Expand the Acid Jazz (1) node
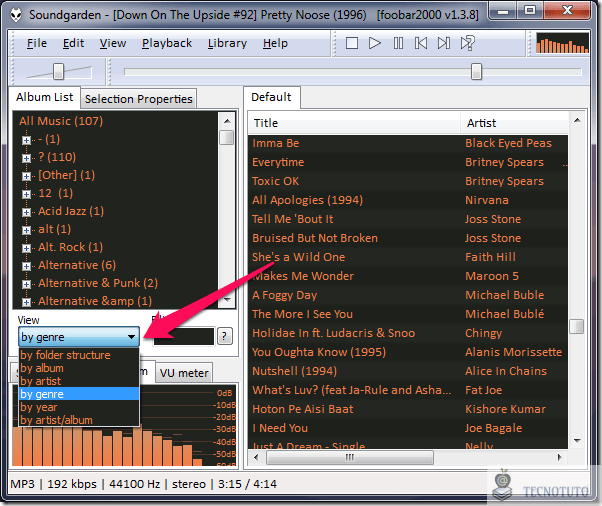This screenshot has width=602, height=506. tap(26, 212)
